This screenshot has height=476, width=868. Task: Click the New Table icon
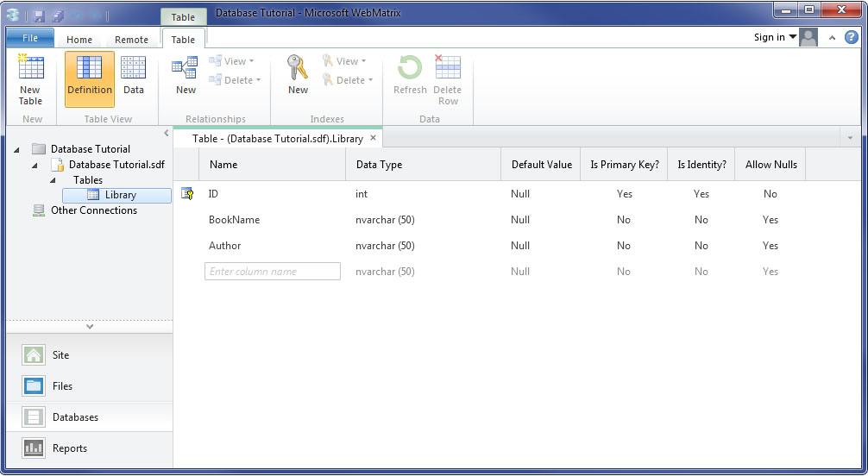pos(30,79)
